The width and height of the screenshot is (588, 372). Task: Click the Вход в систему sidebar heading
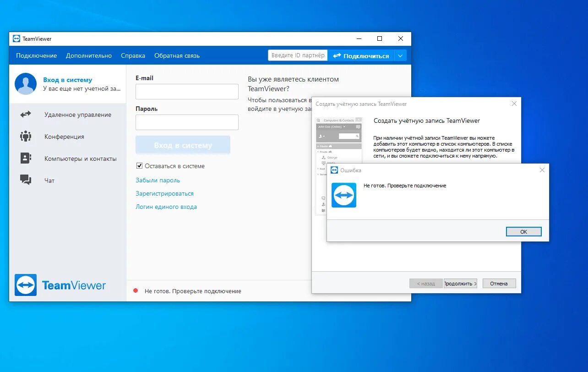[68, 80]
